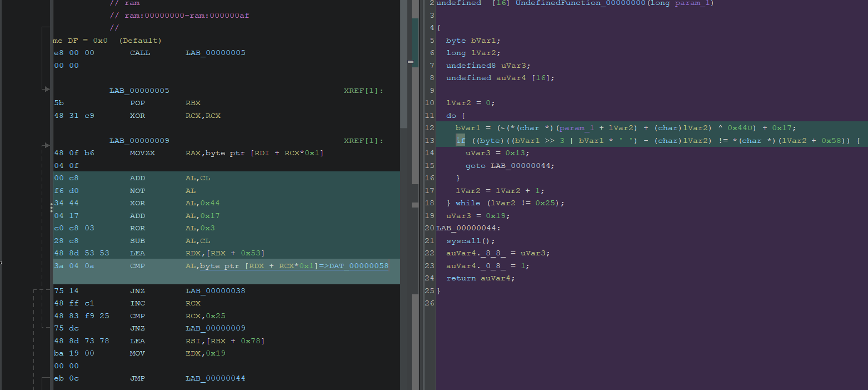The image size is (868, 390).
Task: Click the syscall() call in the decompiler
Action: point(470,241)
